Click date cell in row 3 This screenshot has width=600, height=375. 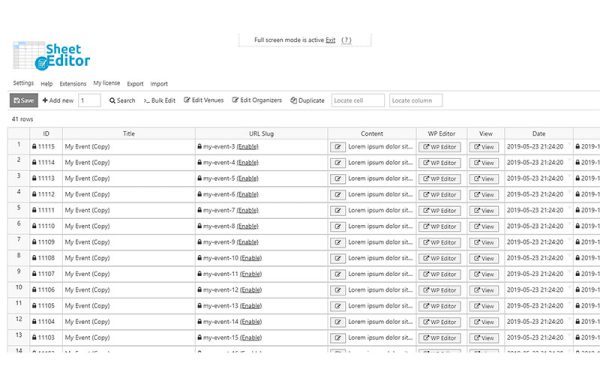(x=539, y=178)
